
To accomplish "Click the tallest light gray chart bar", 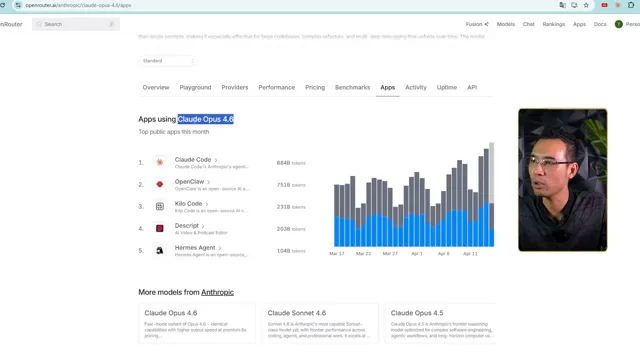I will point(491,173).
